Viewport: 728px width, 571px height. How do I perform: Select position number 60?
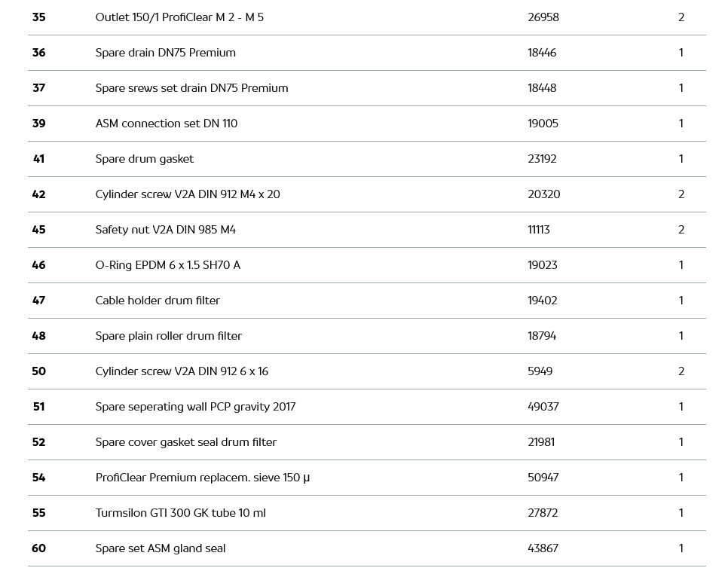38,548
